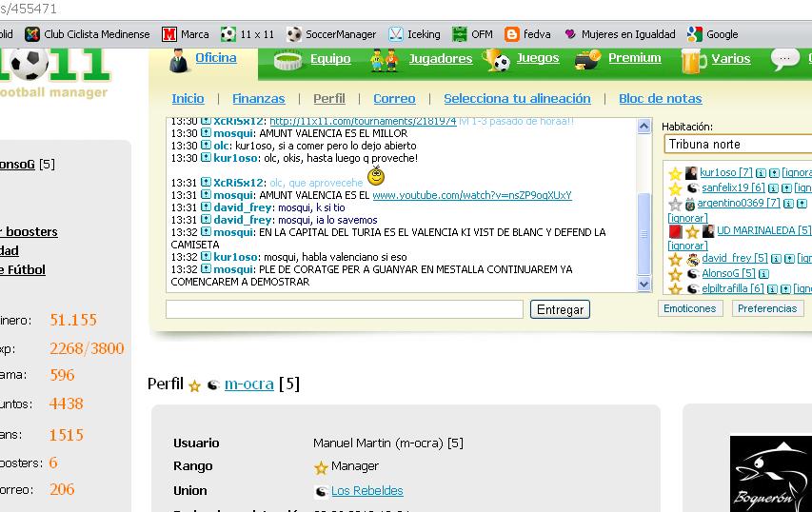Open the Correo tab
This screenshot has width=812, height=512.
[x=394, y=99]
